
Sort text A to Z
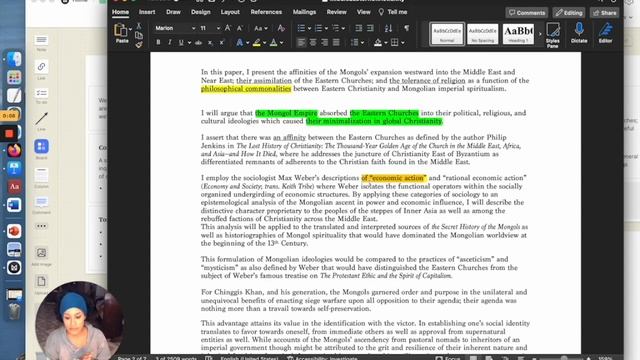(388, 28)
